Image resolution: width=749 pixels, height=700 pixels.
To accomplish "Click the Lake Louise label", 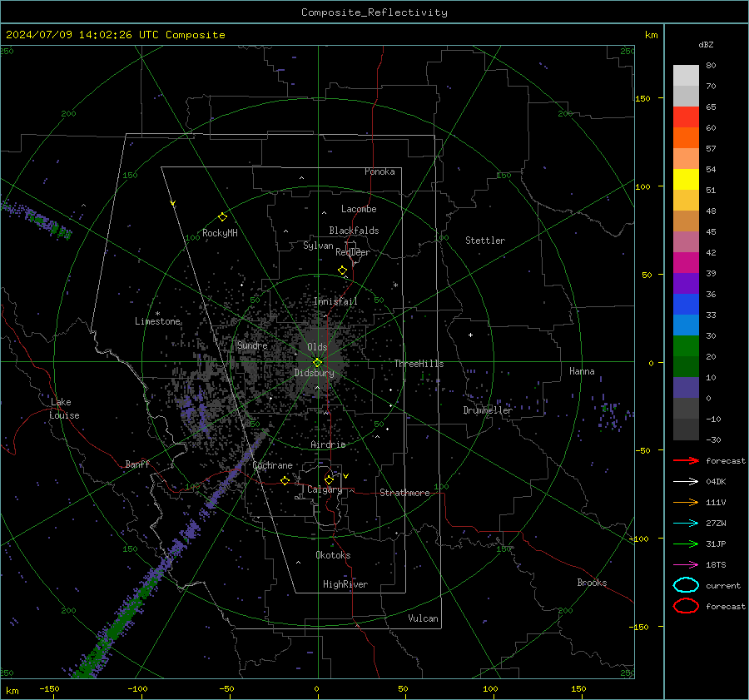I will [x=64, y=409].
